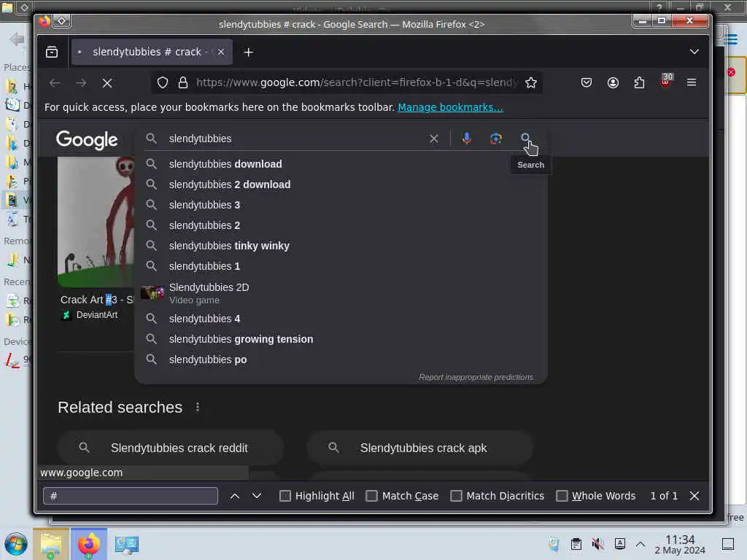Open Firefox extensions panel
747x560 pixels.
click(639, 83)
